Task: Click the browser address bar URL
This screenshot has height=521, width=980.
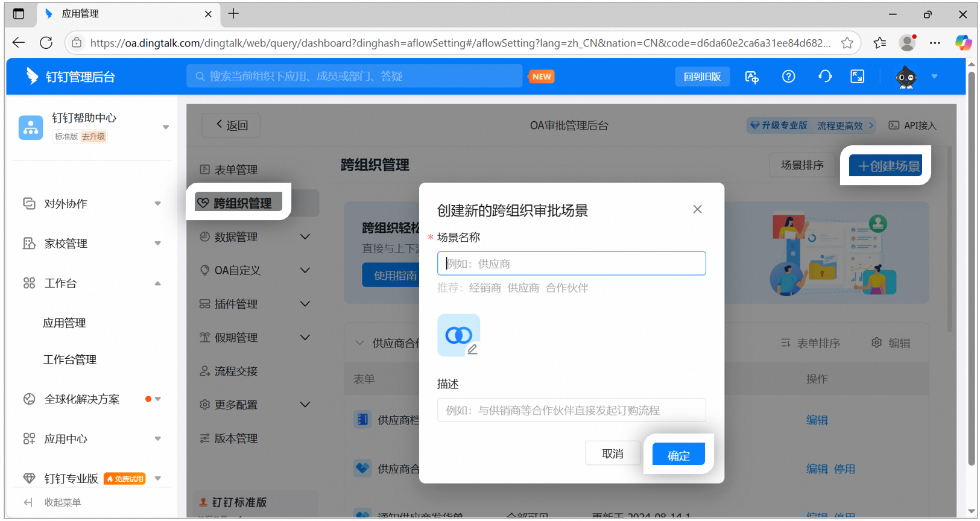Action: [x=460, y=43]
